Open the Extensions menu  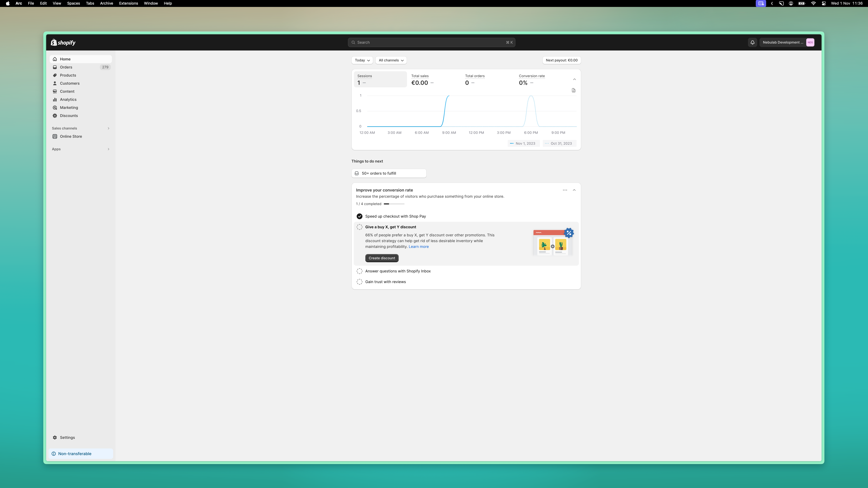[128, 3]
